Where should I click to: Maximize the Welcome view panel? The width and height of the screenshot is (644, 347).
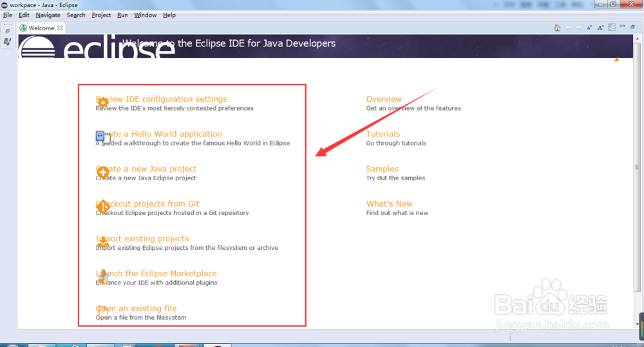633,26
